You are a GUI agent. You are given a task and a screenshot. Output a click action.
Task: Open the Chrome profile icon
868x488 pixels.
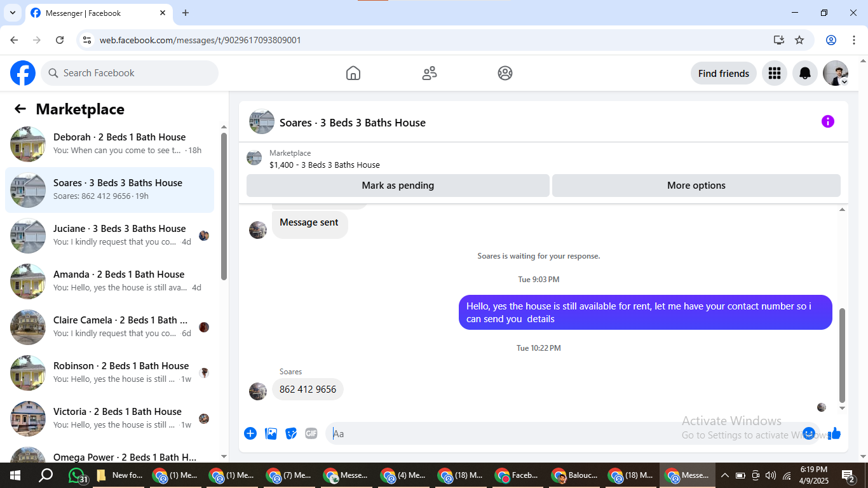831,40
